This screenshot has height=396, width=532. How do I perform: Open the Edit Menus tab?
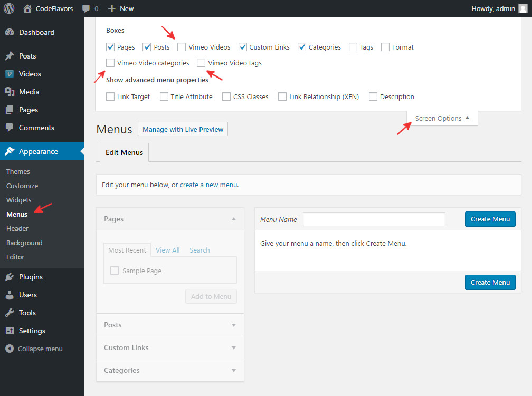tap(124, 152)
